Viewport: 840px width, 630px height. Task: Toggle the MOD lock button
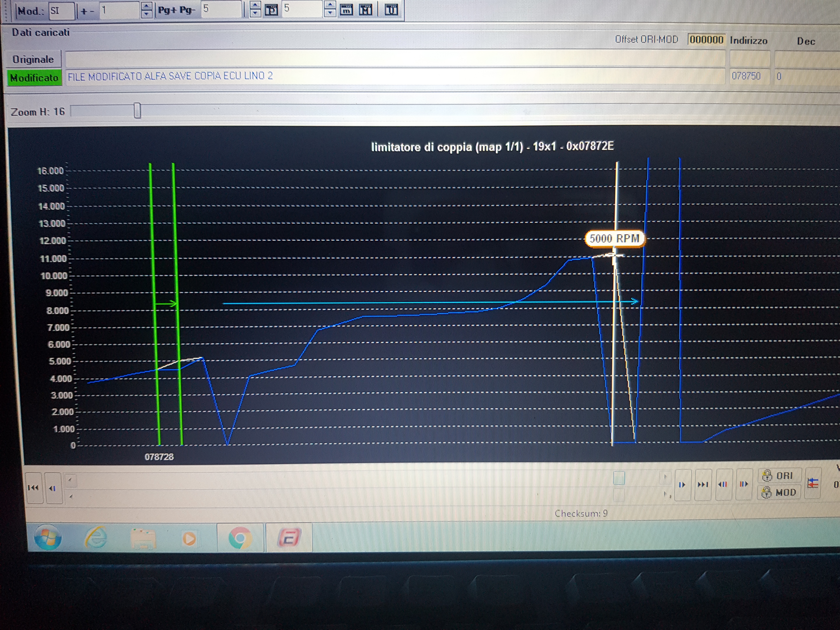click(x=779, y=492)
